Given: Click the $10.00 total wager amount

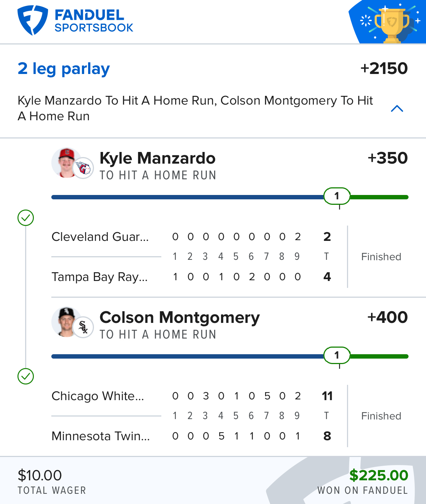Looking at the screenshot, I should tap(40, 475).
